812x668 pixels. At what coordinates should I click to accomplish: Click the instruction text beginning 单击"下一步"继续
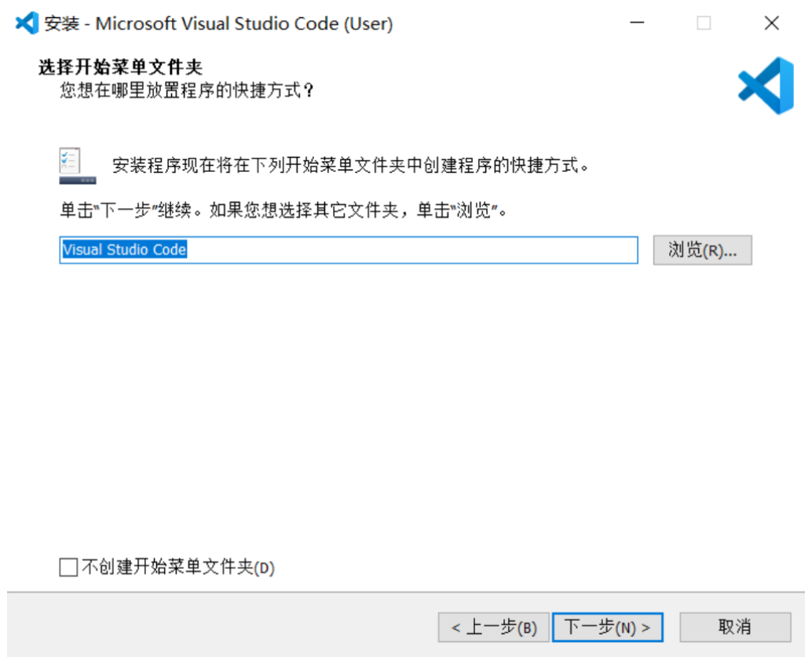(x=283, y=210)
